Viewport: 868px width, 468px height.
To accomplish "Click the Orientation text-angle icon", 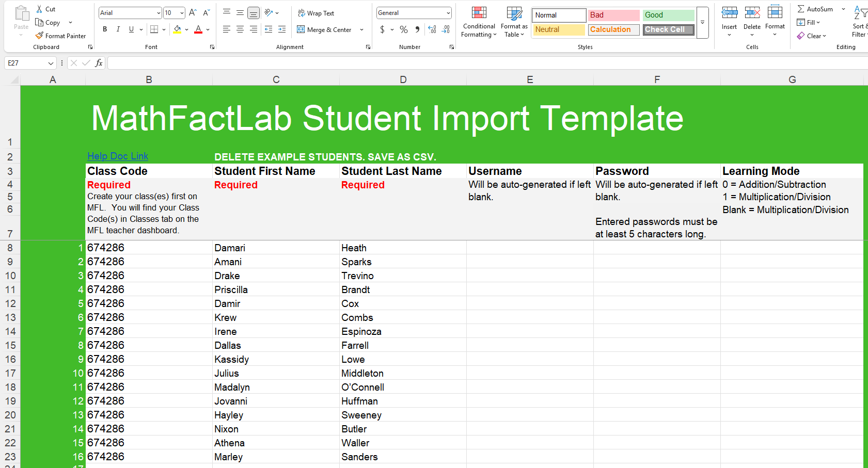I will [x=269, y=12].
